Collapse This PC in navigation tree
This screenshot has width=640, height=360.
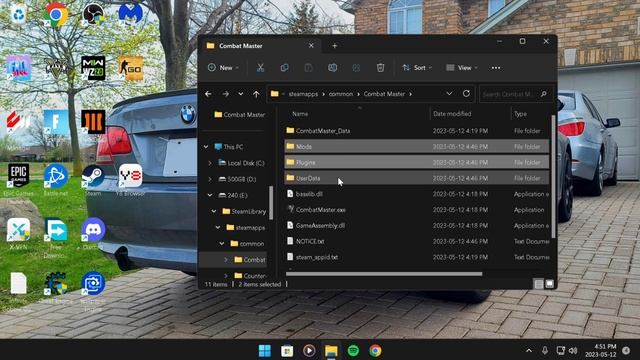pos(206,147)
